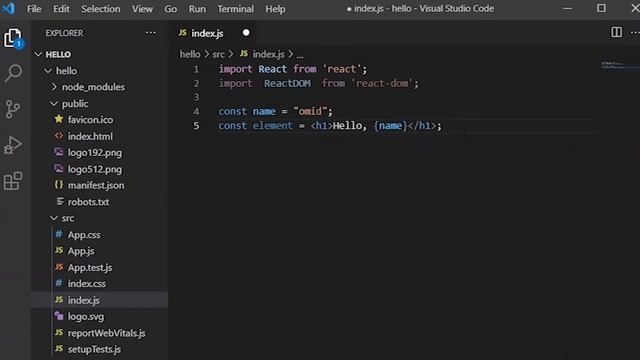Open the Run menu

pyautogui.click(x=197, y=9)
